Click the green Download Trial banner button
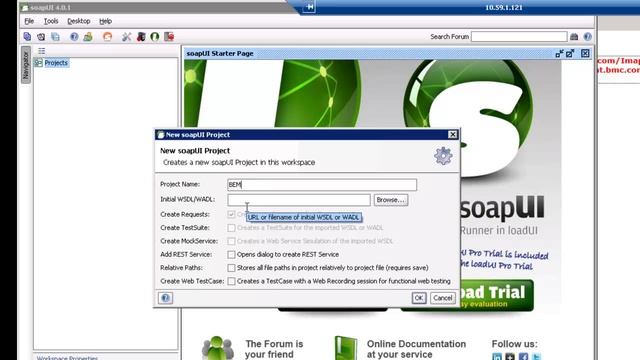This screenshot has width=640, height=360. click(x=497, y=296)
